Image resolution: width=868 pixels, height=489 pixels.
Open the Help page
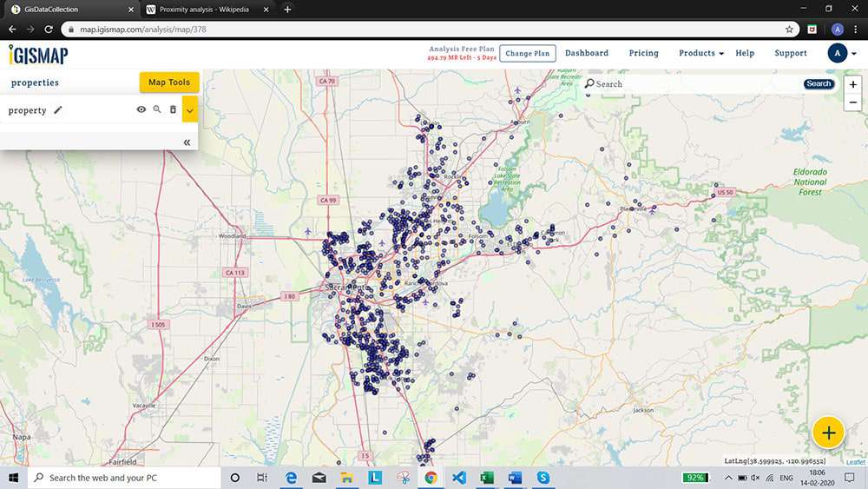[745, 53]
